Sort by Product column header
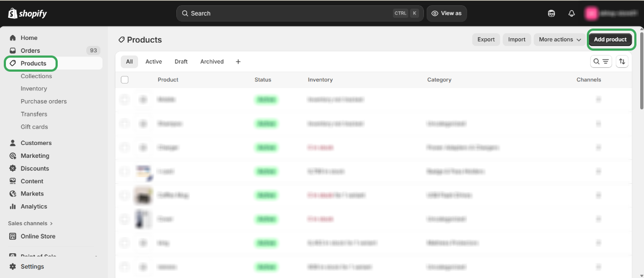 [168, 80]
